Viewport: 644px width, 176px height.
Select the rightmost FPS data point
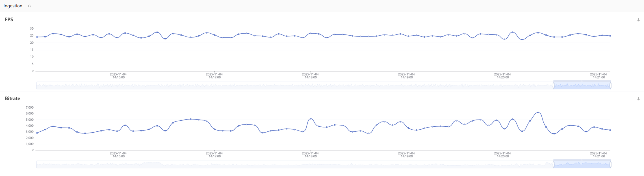(x=610, y=36)
